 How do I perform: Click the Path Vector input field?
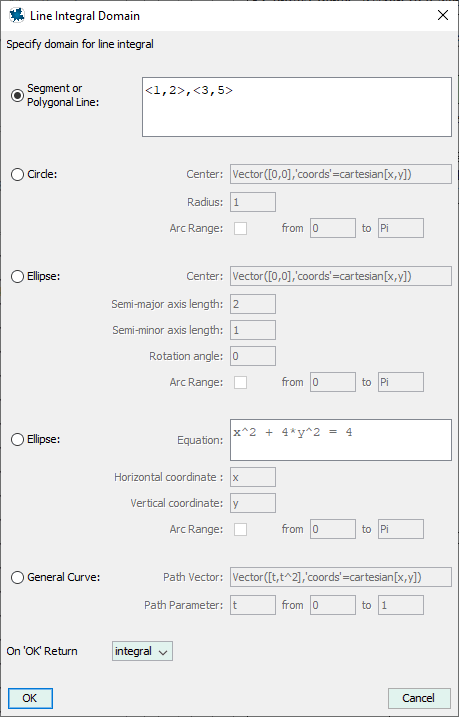[x=341, y=577]
